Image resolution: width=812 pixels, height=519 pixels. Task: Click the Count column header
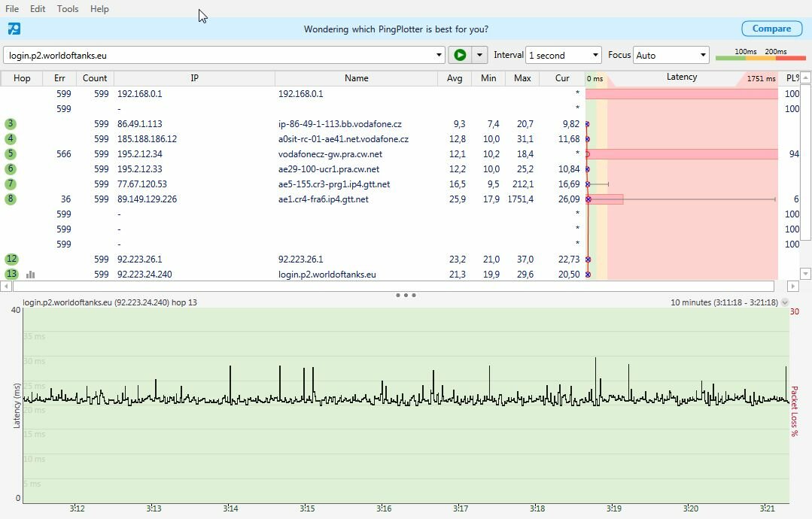click(x=95, y=78)
